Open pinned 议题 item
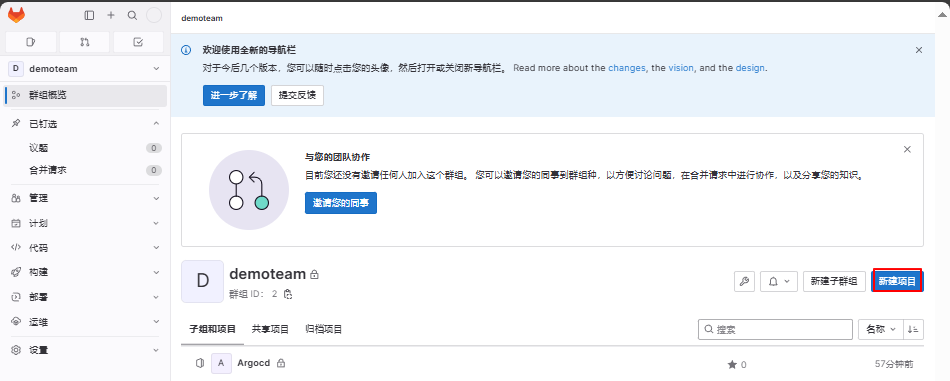950x381 pixels. pyautogui.click(x=85, y=148)
